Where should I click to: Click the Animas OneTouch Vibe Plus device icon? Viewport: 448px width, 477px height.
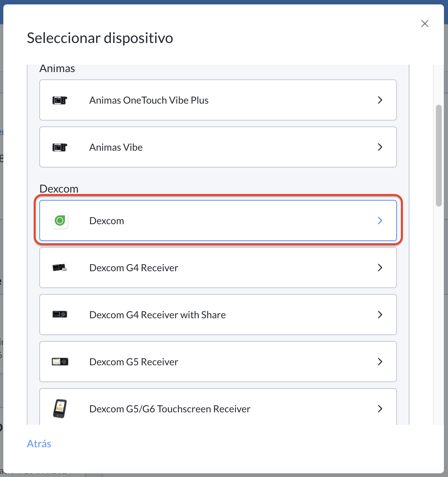[60, 100]
